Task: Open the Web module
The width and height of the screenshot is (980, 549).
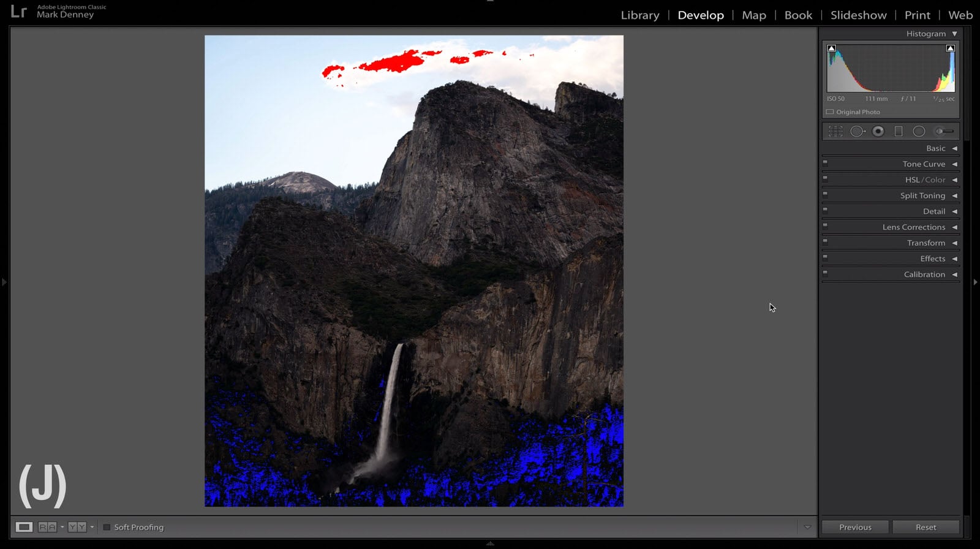Action: coord(960,15)
